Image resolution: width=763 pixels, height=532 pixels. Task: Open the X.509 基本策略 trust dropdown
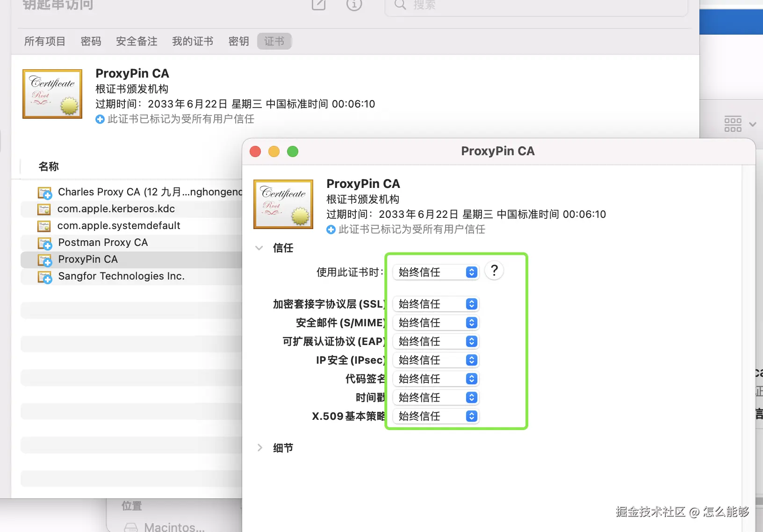tap(436, 416)
